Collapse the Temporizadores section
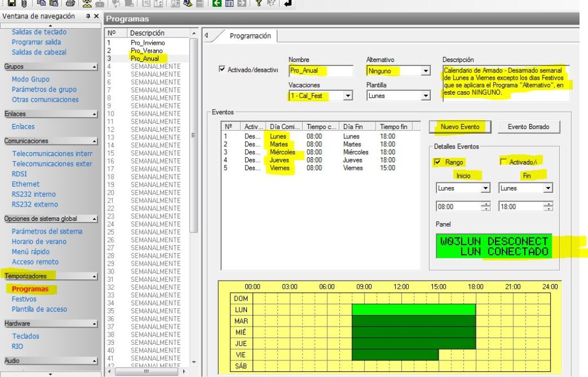The height and width of the screenshot is (377, 588). pyautogui.click(x=95, y=276)
